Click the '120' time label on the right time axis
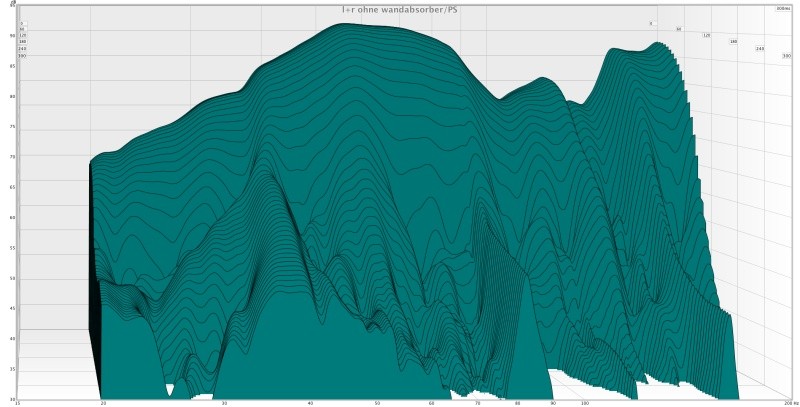The image size is (800, 407). tap(706, 35)
